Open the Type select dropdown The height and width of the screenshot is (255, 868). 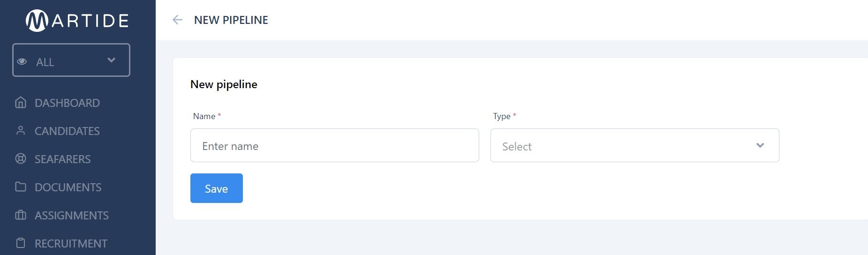(634, 145)
